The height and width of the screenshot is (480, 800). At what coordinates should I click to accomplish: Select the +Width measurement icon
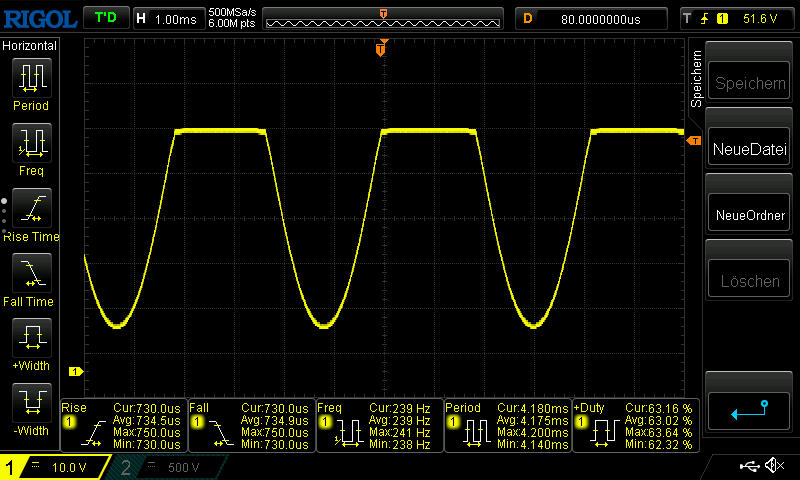[x=32, y=338]
